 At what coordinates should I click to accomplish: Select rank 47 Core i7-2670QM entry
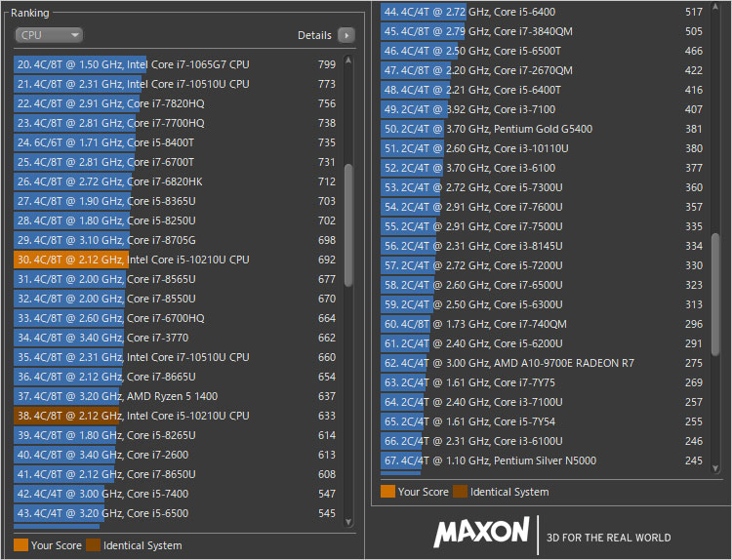click(x=543, y=70)
